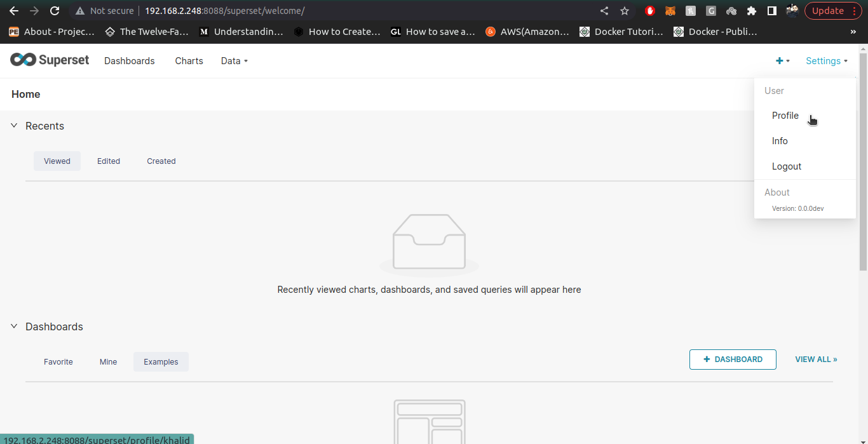Select Logout from the Settings menu
This screenshot has width=868, height=444.
point(787,166)
